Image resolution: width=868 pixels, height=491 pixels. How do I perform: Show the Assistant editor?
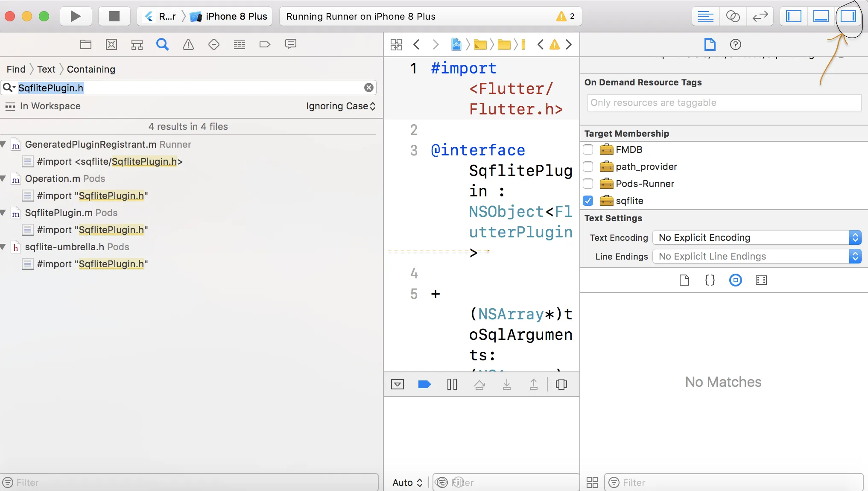(x=733, y=16)
